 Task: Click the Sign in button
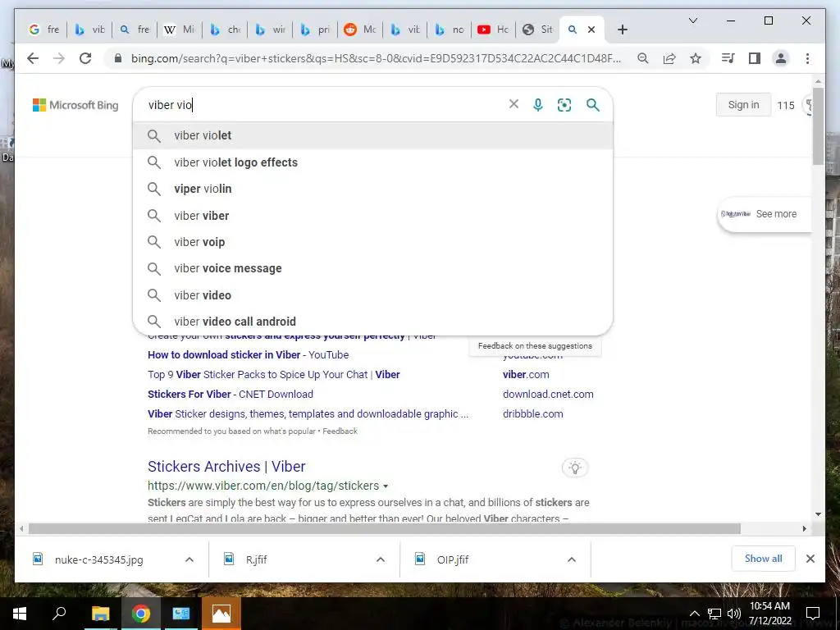[x=743, y=105]
